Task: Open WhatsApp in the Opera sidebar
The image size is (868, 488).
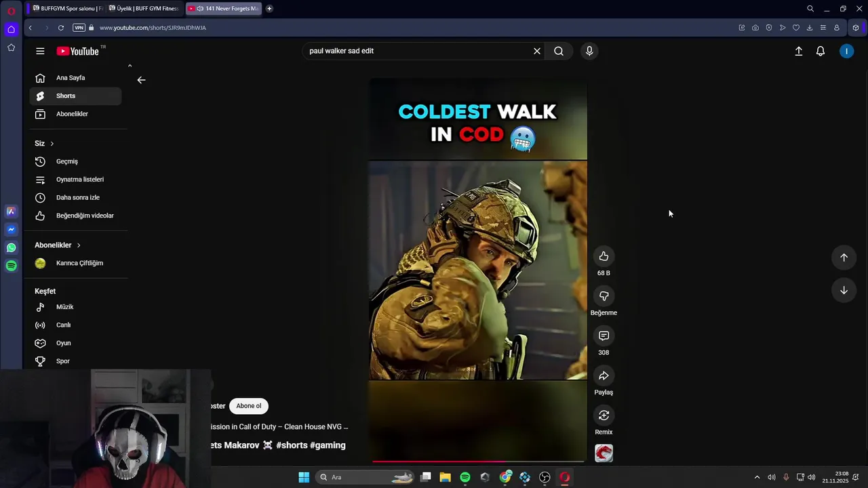Action: [11, 248]
